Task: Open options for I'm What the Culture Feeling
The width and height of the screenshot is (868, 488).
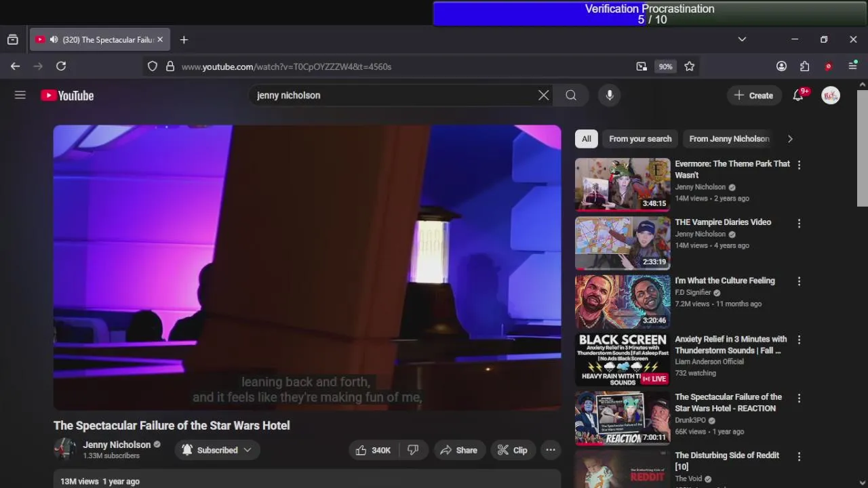Action: [x=799, y=281]
